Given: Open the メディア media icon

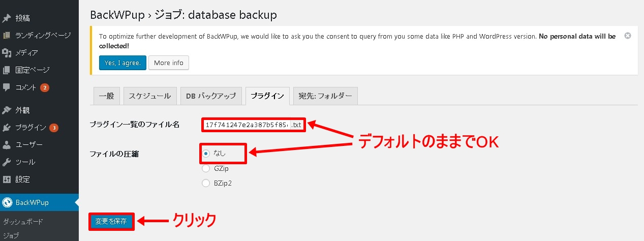Looking at the screenshot, I should 7,53.
